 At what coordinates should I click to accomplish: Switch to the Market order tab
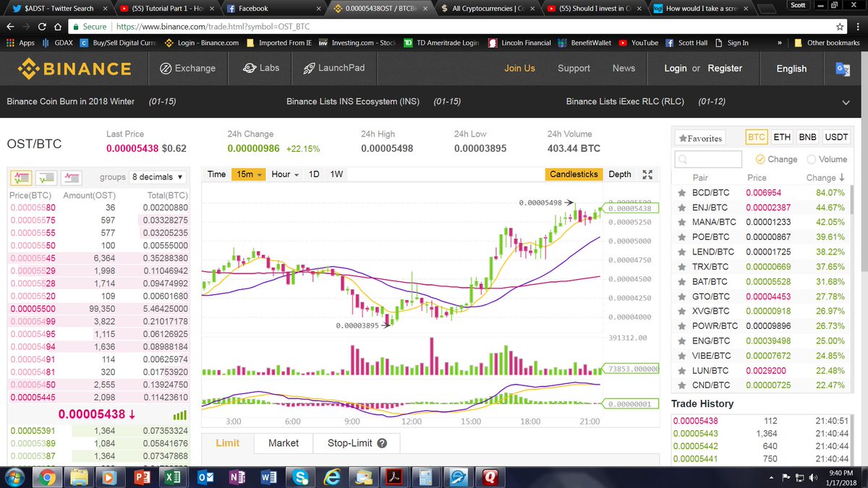(283, 443)
